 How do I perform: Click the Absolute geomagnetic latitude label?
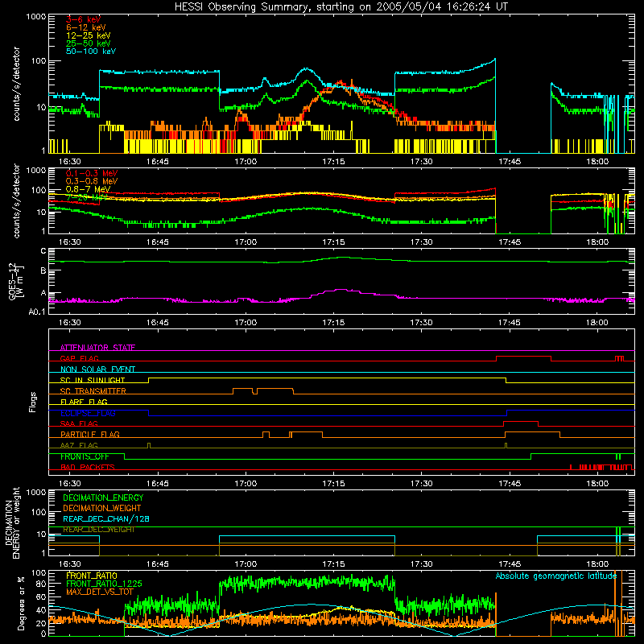tap(556, 576)
